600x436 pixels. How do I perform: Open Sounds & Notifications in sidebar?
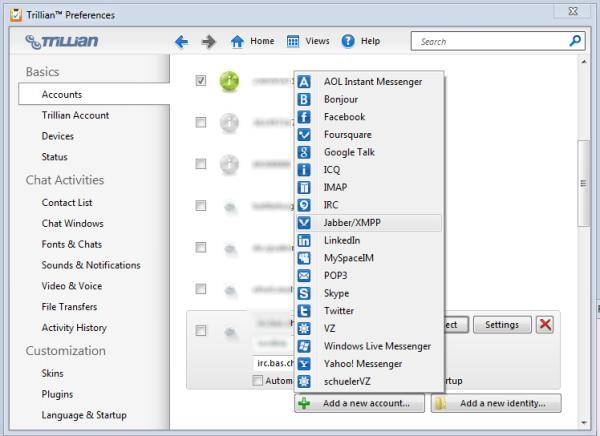(x=90, y=265)
